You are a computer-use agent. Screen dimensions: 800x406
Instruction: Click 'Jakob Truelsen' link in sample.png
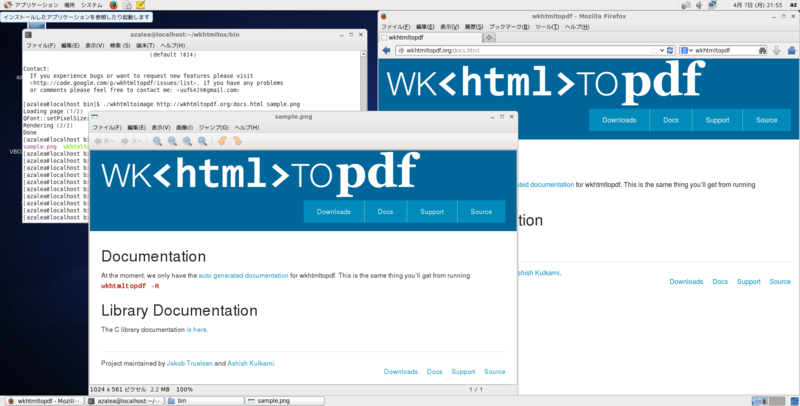(x=189, y=363)
